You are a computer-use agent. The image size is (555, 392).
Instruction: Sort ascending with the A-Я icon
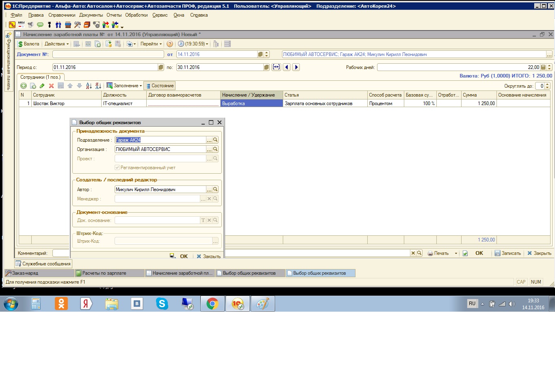coord(89,86)
